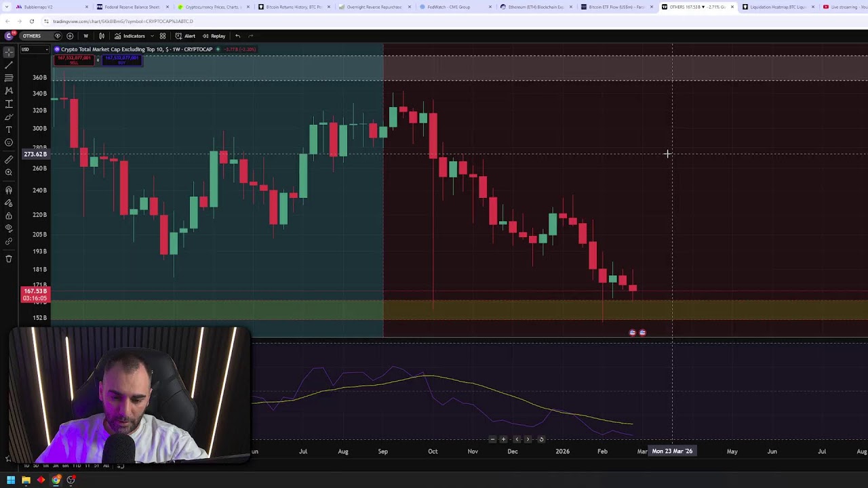868x488 pixels.
Task: Create an Alert from the toolbar
Action: coord(185,36)
